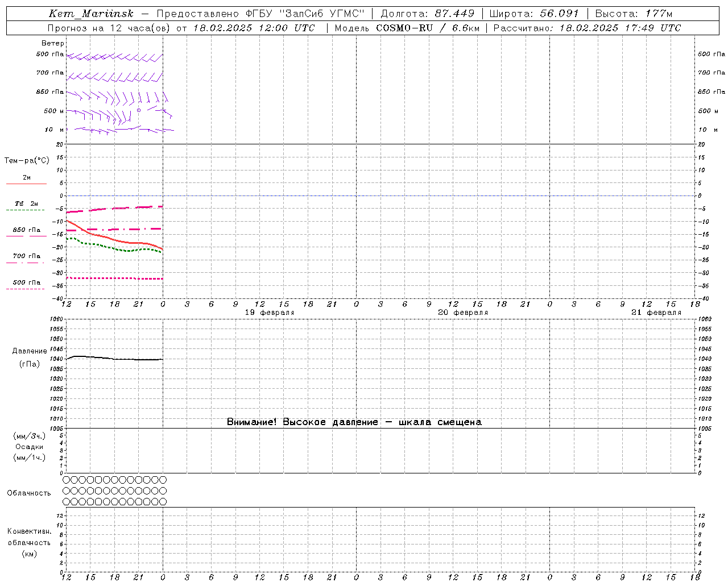Click '700 гПа' in the temperature legend
The width and height of the screenshot is (728, 582).
27,256
